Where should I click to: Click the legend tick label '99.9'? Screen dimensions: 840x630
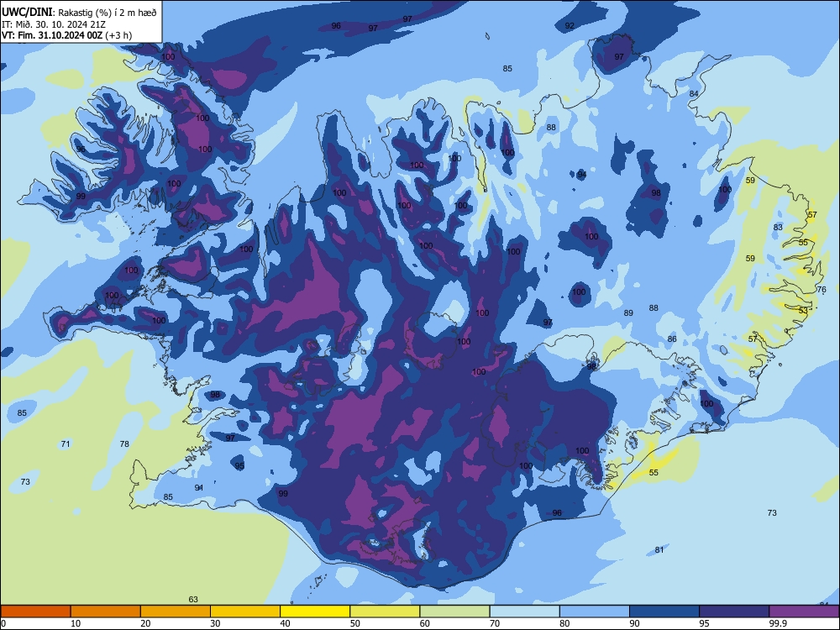pyautogui.click(x=777, y=623)
